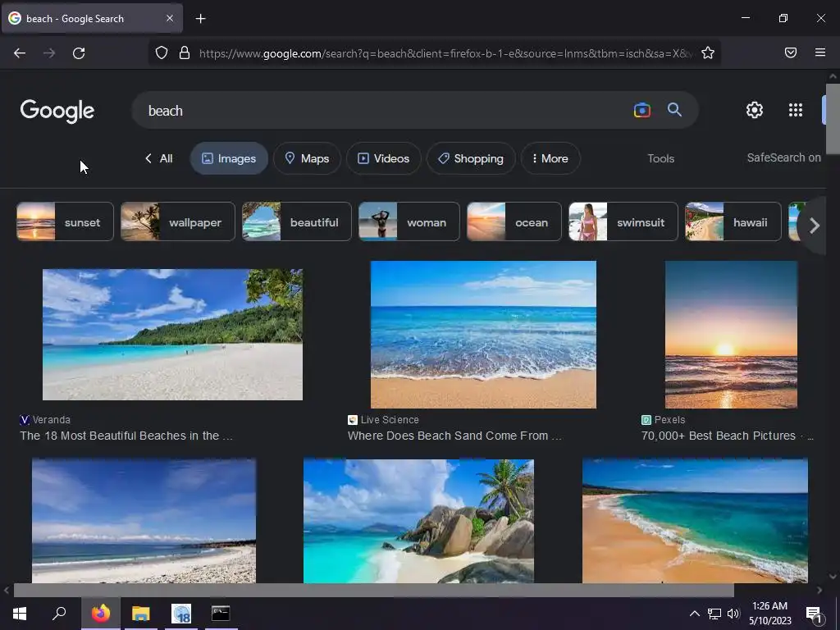Click the forward navigation arrow
Viewport: 840px width, 630px height.
click(49, 53)
